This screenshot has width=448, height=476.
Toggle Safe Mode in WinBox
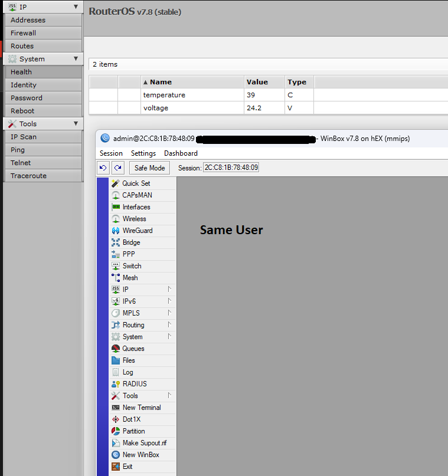point(149,168)
